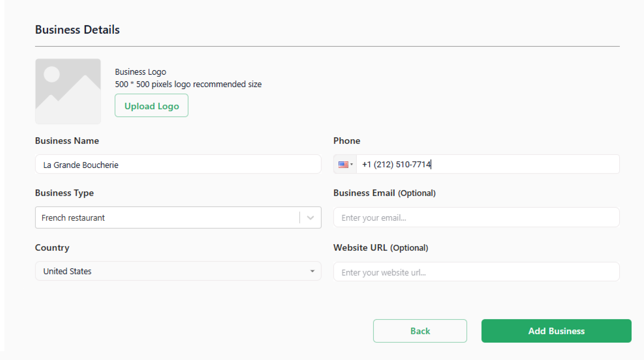Expand the Business Type chevron

pyautogui.click(x=311, y=218)
